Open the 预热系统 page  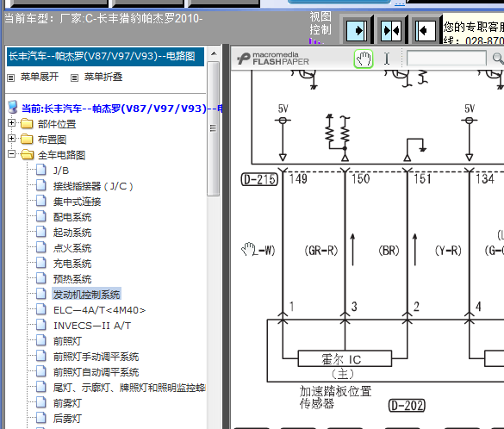pos(72,278)
